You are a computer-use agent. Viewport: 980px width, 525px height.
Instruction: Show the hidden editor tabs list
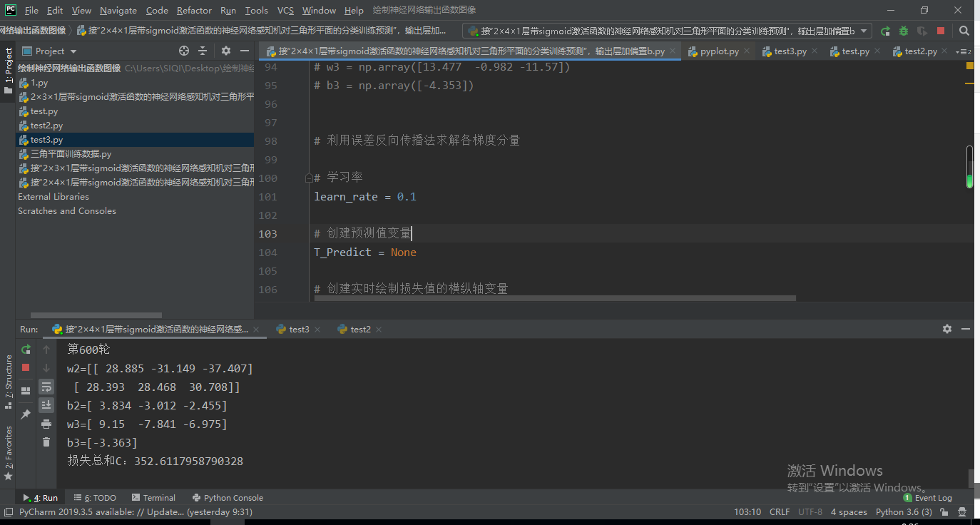point(964,51)
